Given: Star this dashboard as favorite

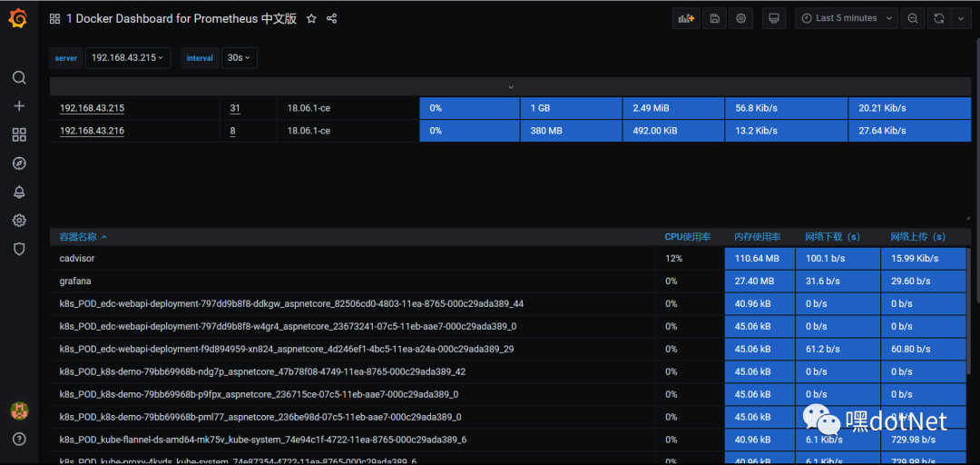Looking at the screenshot, I should tap(311, 19).
